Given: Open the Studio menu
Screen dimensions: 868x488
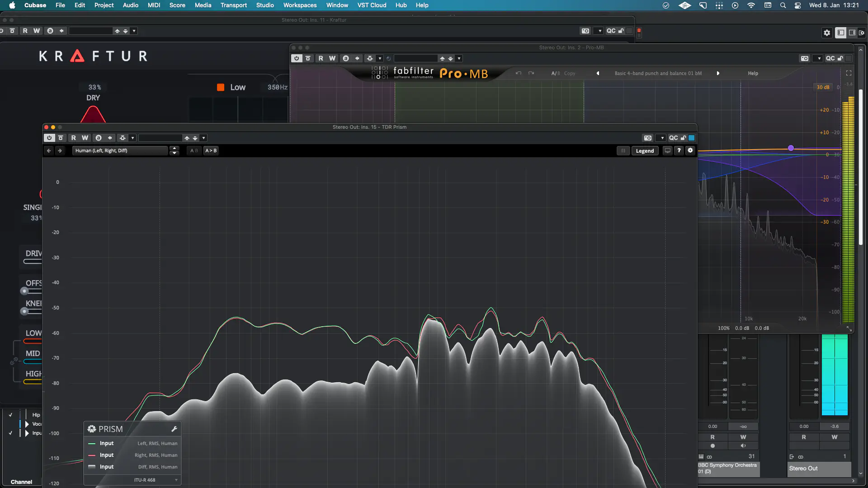Looking at the screenshot, I should [265, 5].
